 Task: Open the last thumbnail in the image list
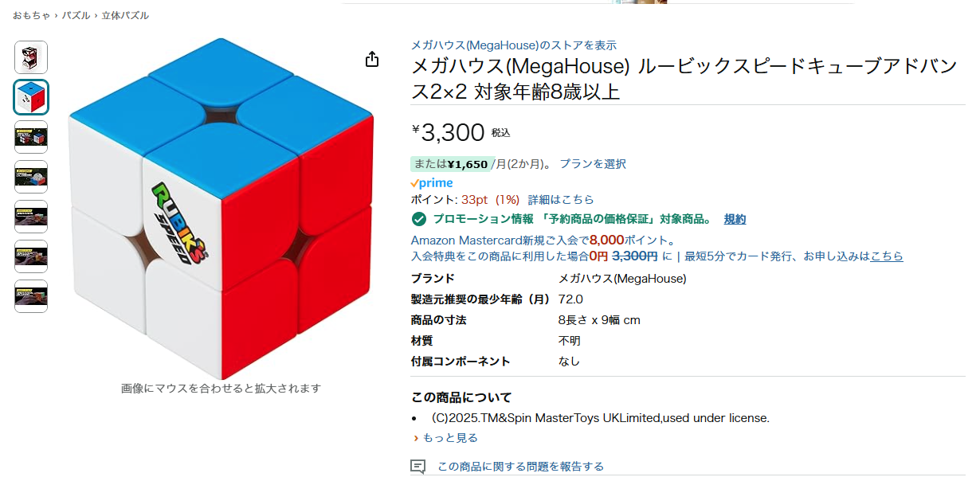(31, 296)
